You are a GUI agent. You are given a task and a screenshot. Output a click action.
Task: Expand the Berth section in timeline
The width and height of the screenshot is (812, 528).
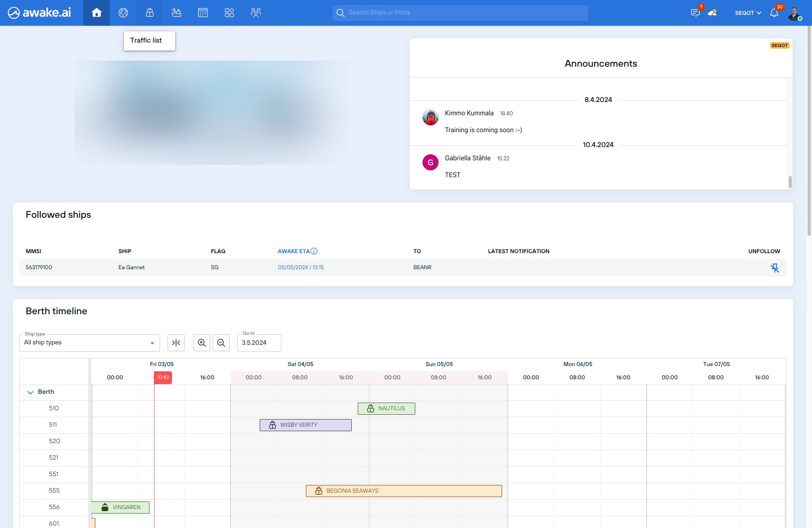30,391
